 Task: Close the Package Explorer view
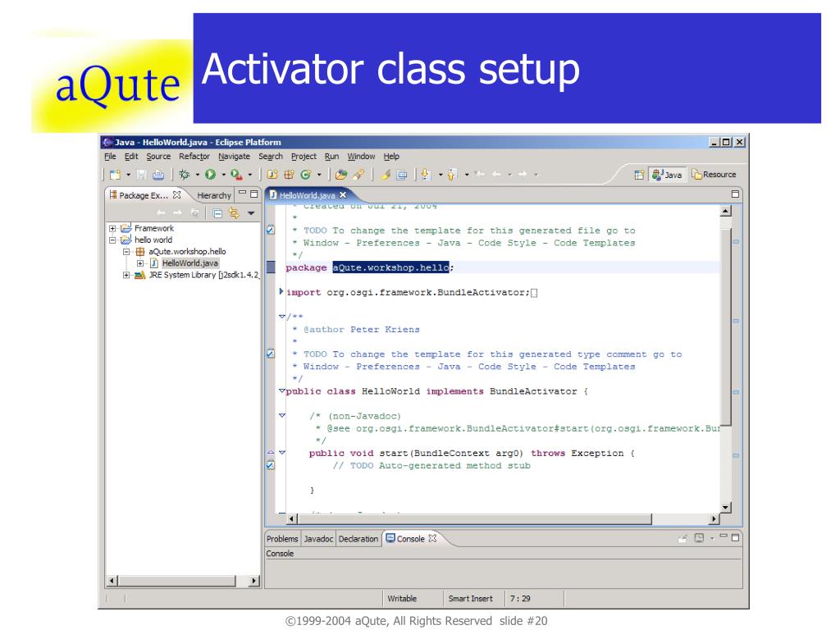pos(177,195)
